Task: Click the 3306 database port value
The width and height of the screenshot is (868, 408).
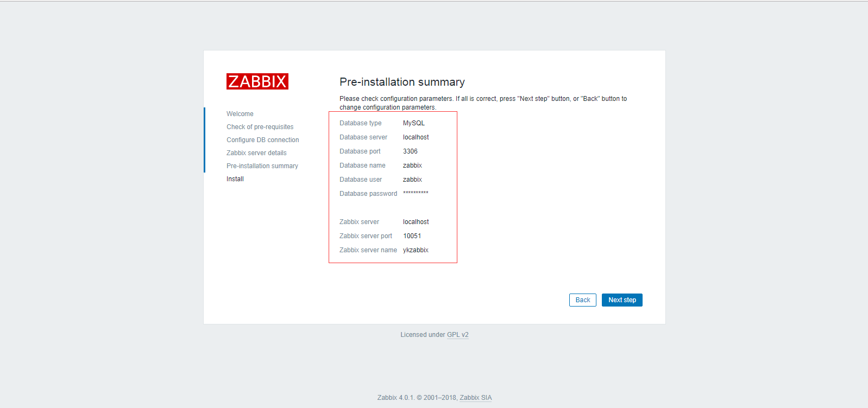Action: (x=410, y=151)
